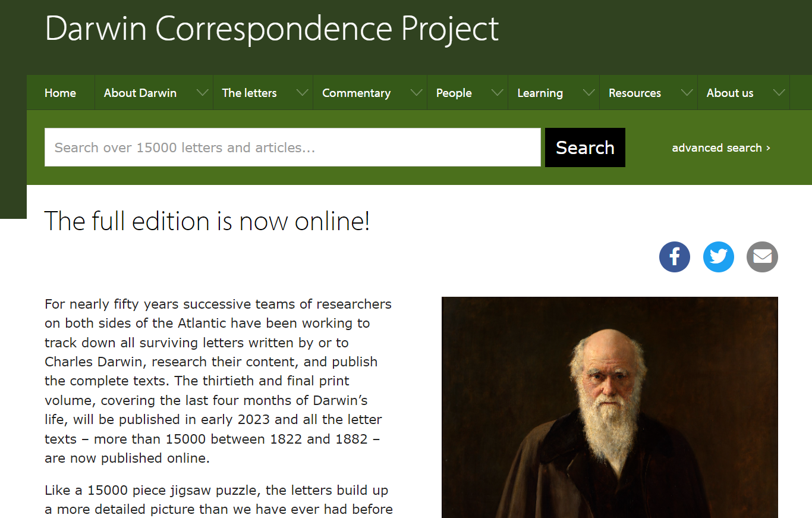Expand the Resources submenu chevron
The height and width of the screenshot is (518, 812).
coord(687,93)
